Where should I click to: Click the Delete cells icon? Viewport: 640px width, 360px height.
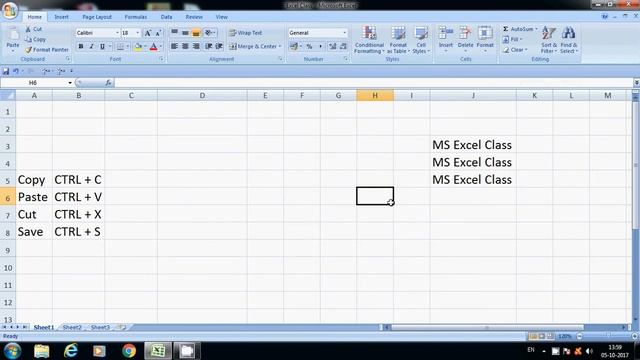[465, 33]
